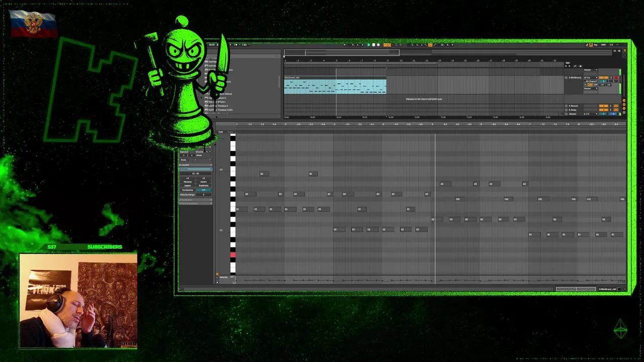Click the Master track volume value
This screenshot has height=362, width=644.
(604, 114)
